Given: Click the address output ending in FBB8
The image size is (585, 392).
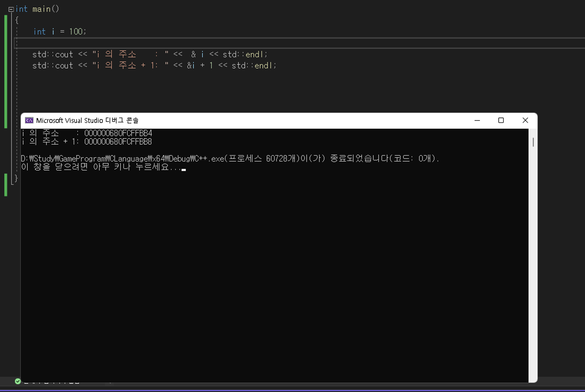Looking at the screenshot, I should tap(118, 142).
